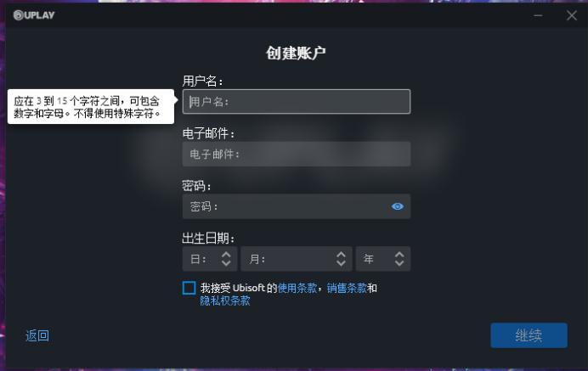
Task: Open the privacy policy (隐私权条款) link
Action: pyautogui.click(x=225, y=301)
